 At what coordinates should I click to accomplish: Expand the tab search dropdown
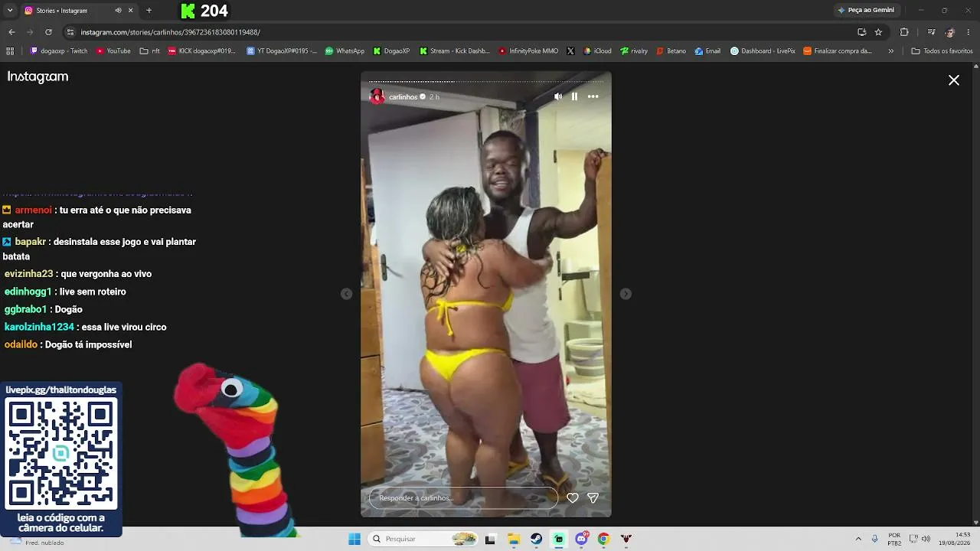pyautogui.click(x=10, y=11)
